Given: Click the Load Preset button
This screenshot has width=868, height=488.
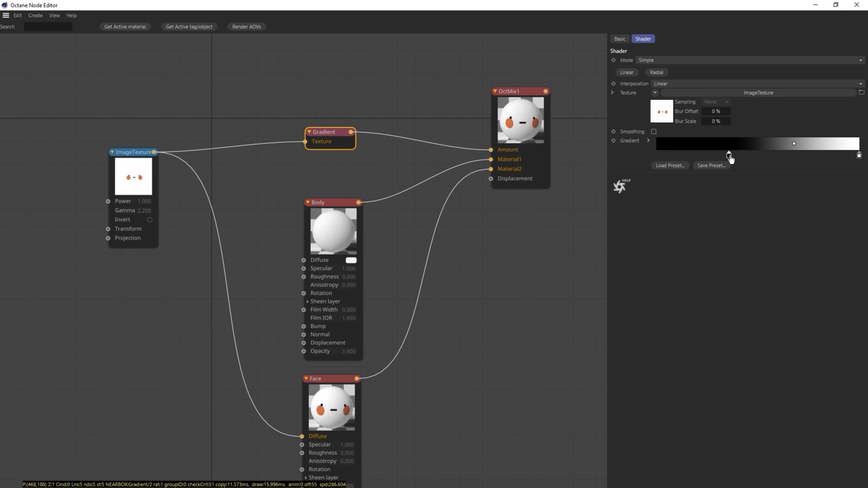Looking at the screenshot, I should (x=670, y=165).
